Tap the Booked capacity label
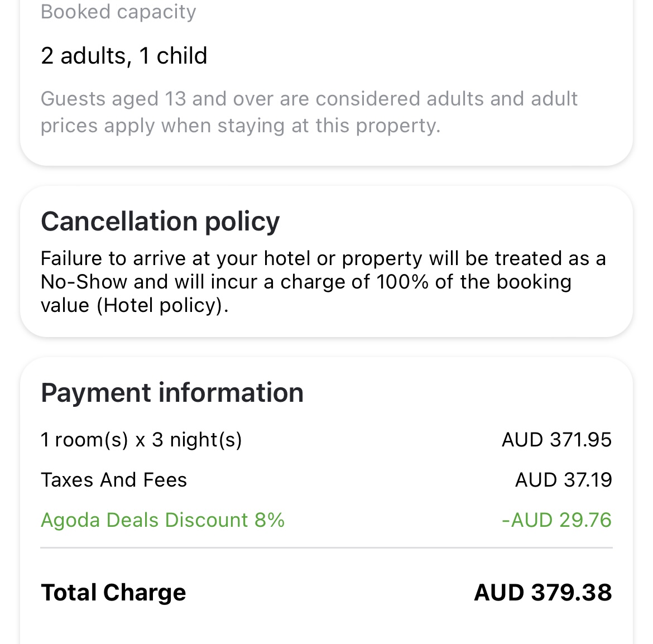 [118, 12]
